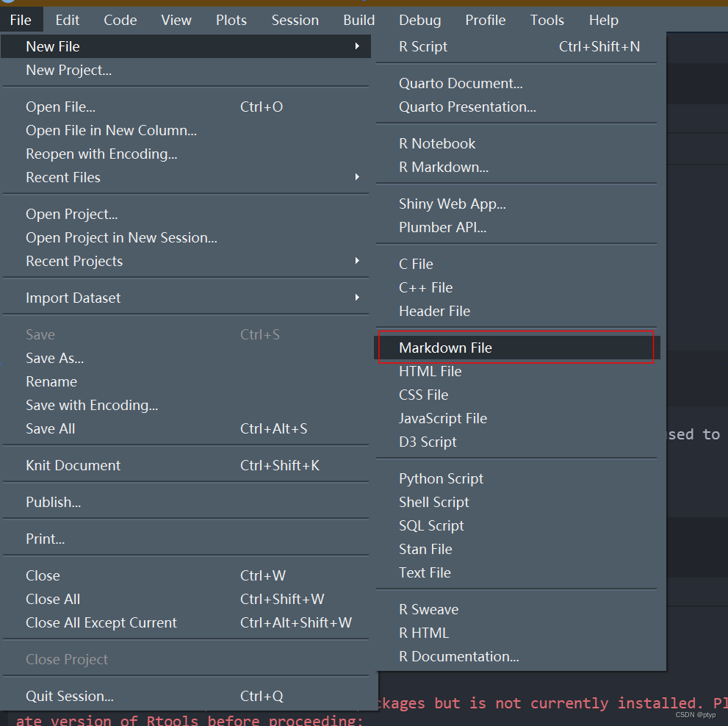This screenshot has width=728, height=726.
Task: Select Quit Session... entry
Action: [186, 696]
